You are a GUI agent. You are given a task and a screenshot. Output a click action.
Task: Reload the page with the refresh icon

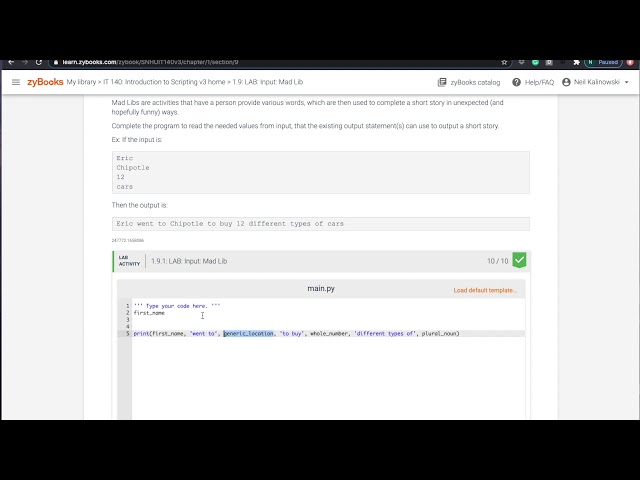tap(39, 62)
